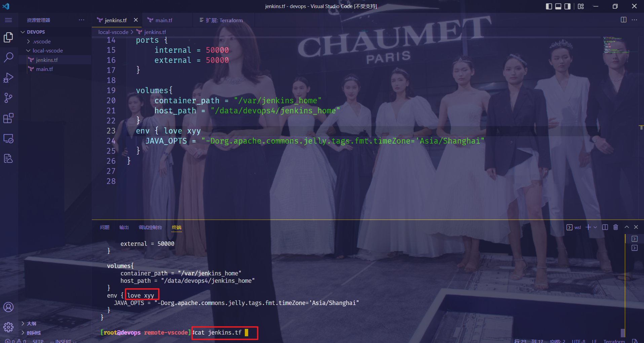
Task: Customize layout icon in title bar
Action: 581,6
